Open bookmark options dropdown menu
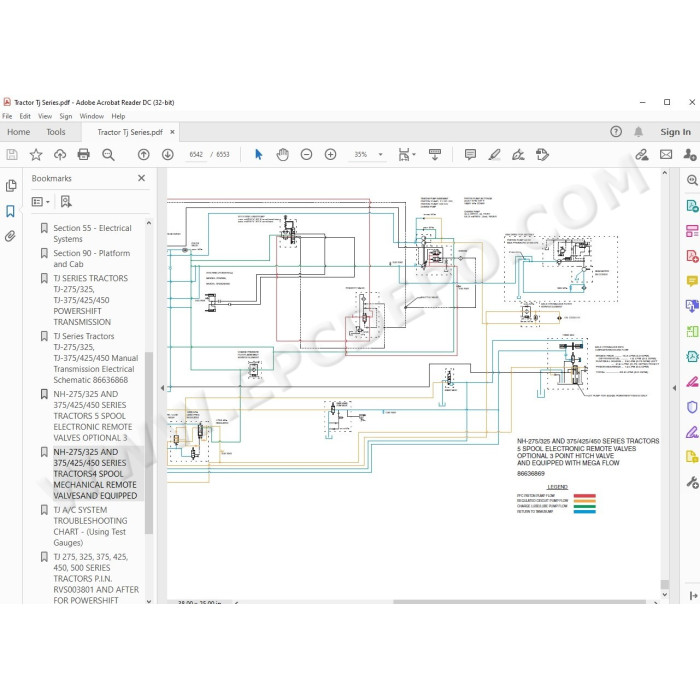 [41, 202]
